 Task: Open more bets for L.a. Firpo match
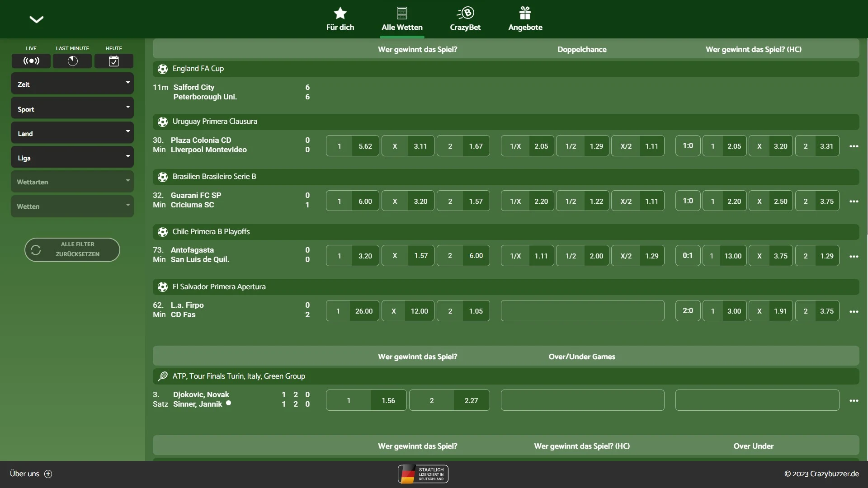(854, 311)
